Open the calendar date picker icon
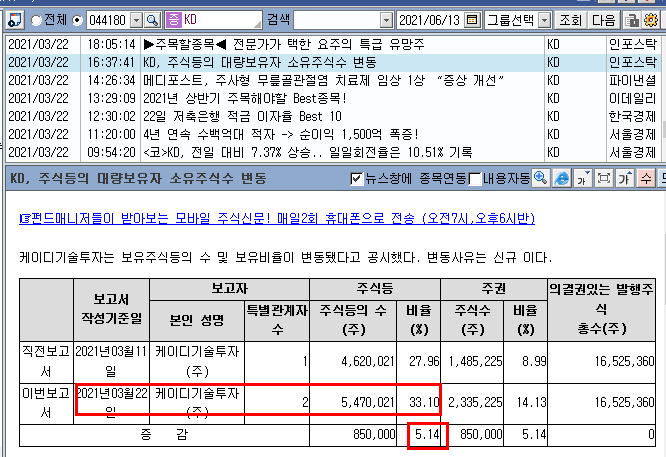 (472, 20)
